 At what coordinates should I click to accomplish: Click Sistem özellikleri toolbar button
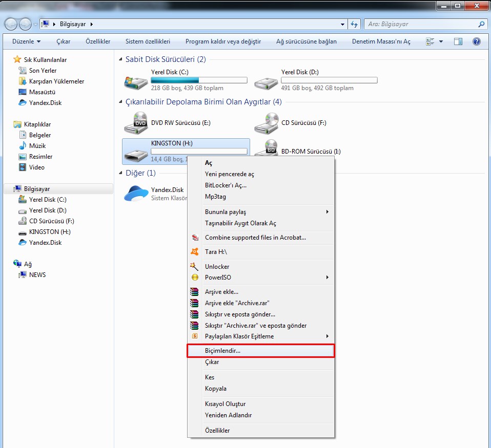click(x=148, y=41)
